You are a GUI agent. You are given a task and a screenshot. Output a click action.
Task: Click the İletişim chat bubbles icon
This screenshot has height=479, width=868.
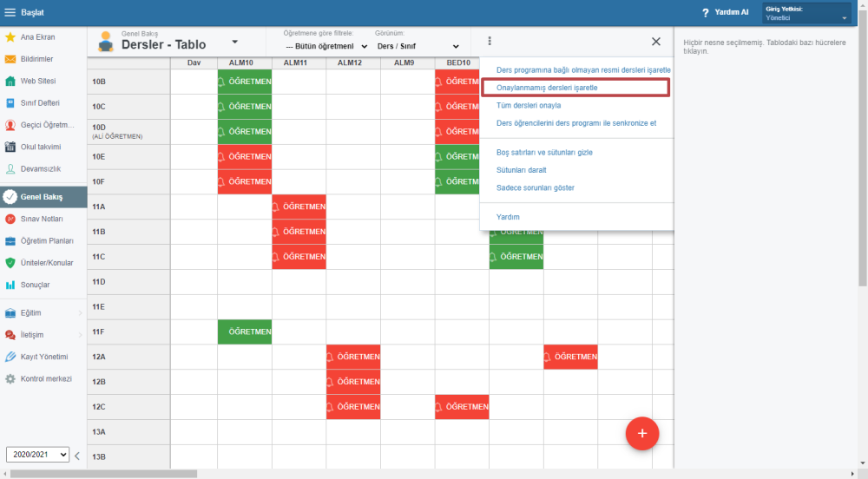(10, 335)
